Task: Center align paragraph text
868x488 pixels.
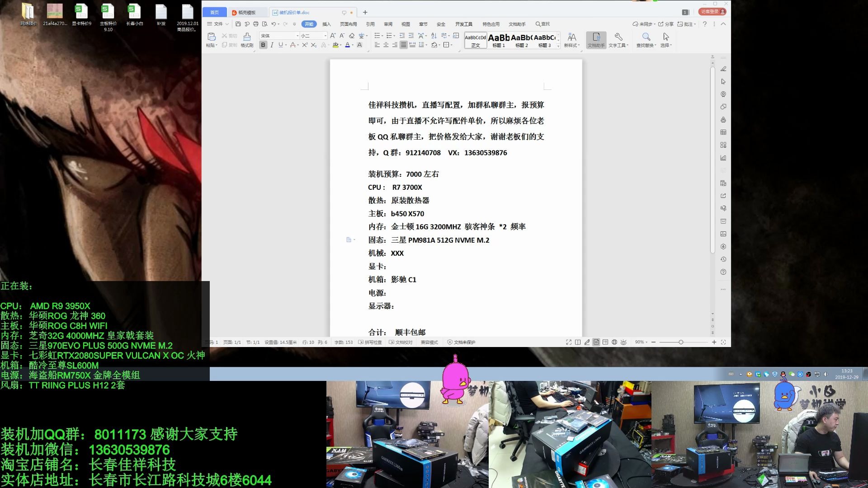Action: [x=386, y=45]
